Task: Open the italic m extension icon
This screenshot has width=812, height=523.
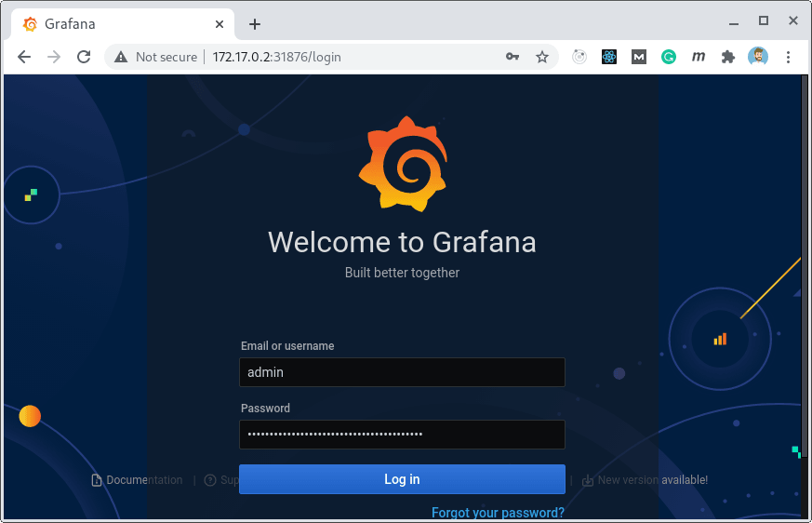Action: coord(699,57)
